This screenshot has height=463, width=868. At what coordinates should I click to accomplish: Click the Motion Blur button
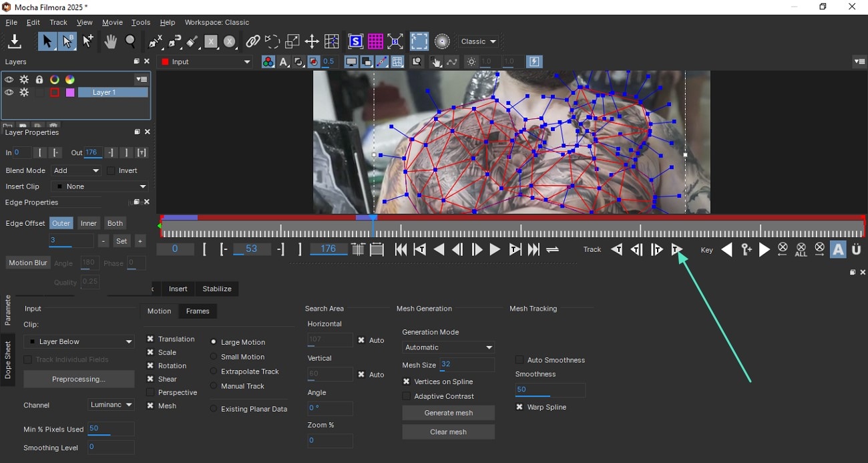pyautogui.click(x=28, y=263)
